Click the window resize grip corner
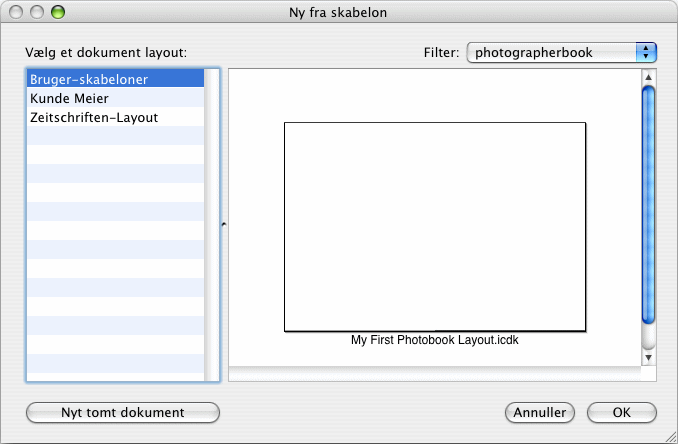Image resolution: width=678 pixels, height=444 pixels. tap(671, 437)
